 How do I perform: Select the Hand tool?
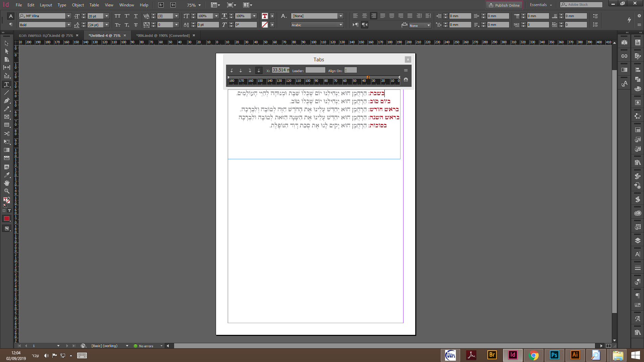[x=6, y=183]
